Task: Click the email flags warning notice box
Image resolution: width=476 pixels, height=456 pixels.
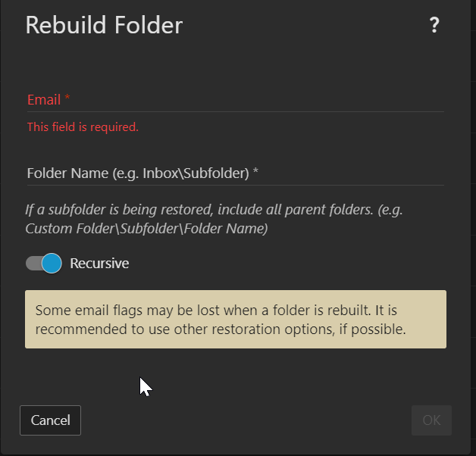Action: [x=235, y=319]
